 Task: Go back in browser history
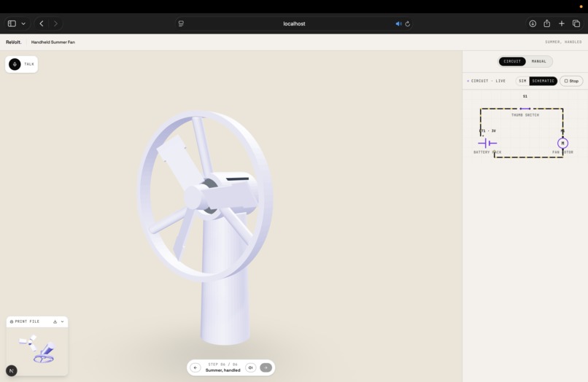(42, 23)
